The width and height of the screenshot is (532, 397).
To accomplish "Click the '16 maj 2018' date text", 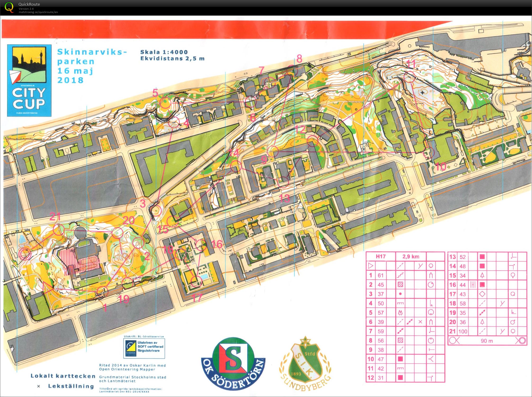I will pyautogui.click(x=75, y=75).
